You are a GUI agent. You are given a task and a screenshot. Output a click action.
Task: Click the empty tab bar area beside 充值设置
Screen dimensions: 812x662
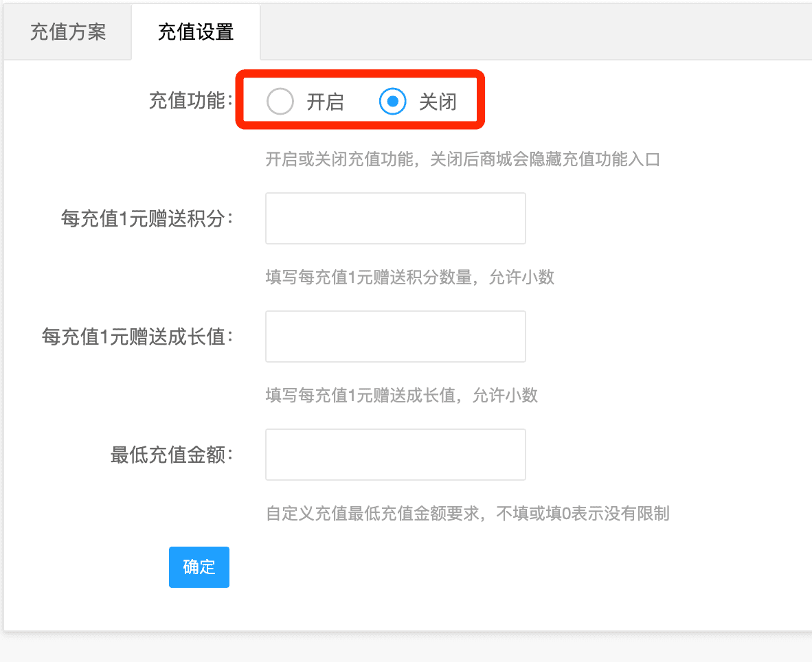[536, 32]
